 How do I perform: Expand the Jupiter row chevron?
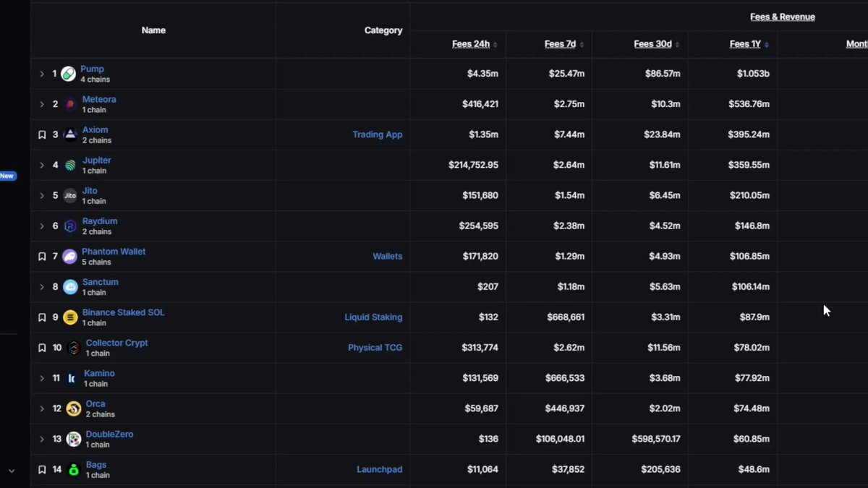42,165
